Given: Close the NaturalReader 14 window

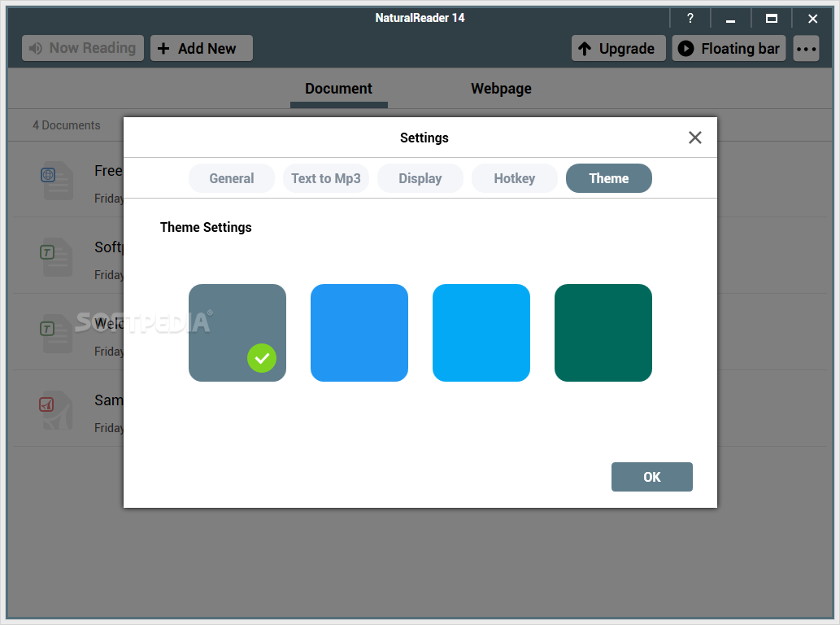Looking at the screenshot, I should click(x=812, y=18).
